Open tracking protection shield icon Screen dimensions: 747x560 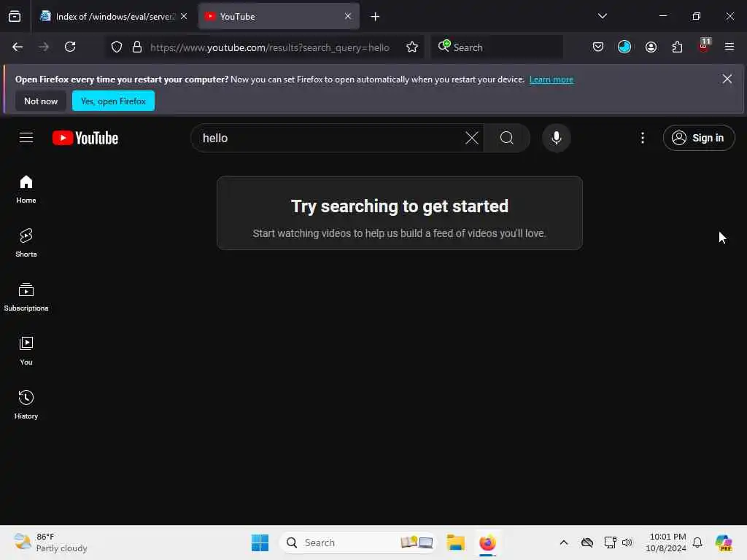click(116, 47)
